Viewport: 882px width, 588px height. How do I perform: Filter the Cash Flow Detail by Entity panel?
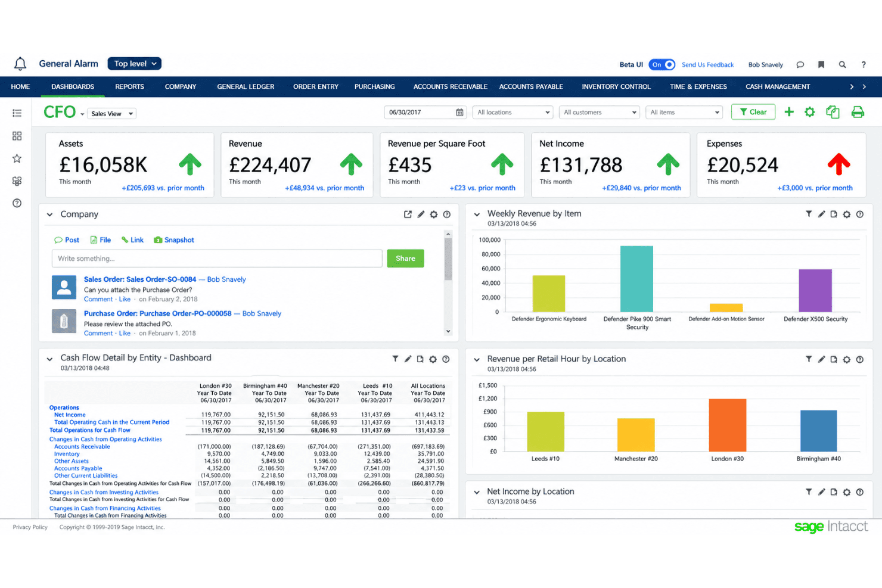tap(395, 359)
